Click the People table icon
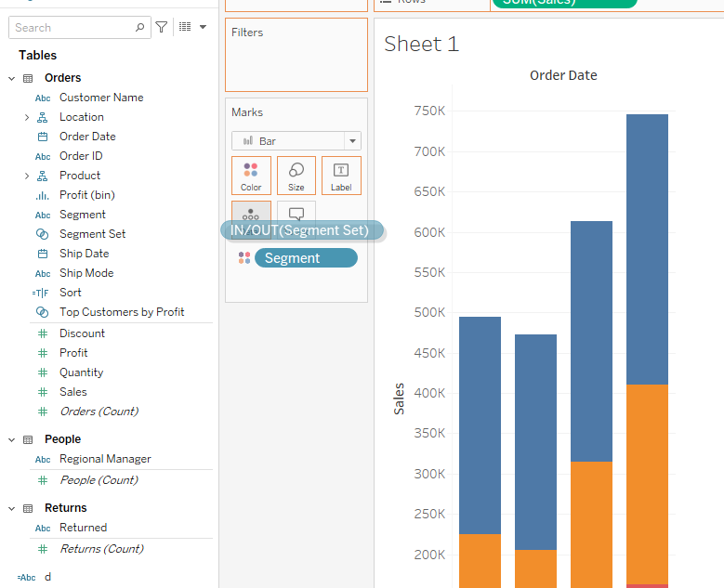The height and width of the screenshot is (588, 724). [28, 440]
